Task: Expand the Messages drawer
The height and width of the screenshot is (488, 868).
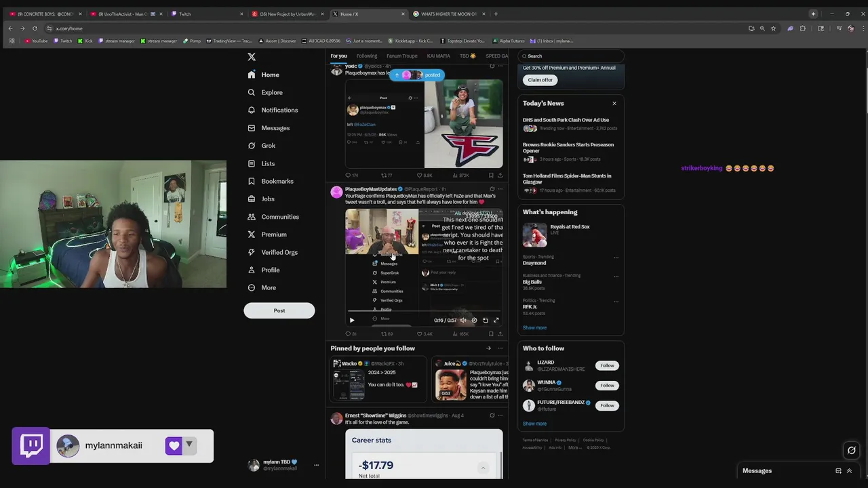Action: [849, 471]
